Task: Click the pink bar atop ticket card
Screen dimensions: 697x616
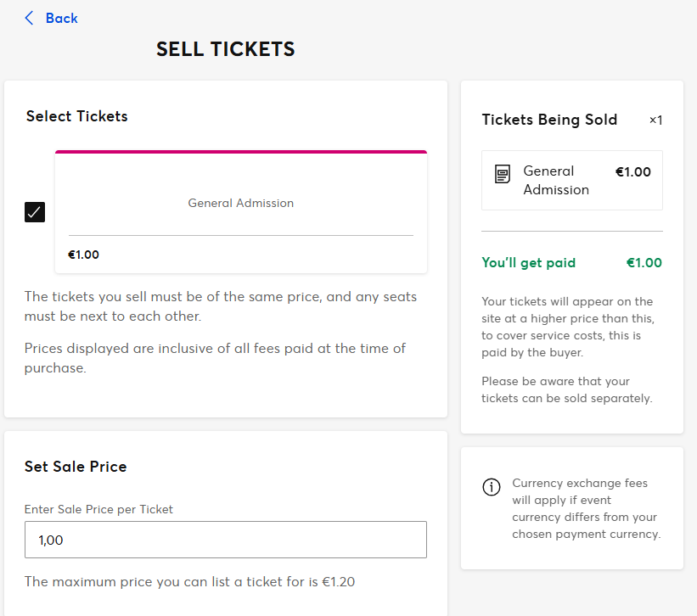Action: (x=240, y=152)
